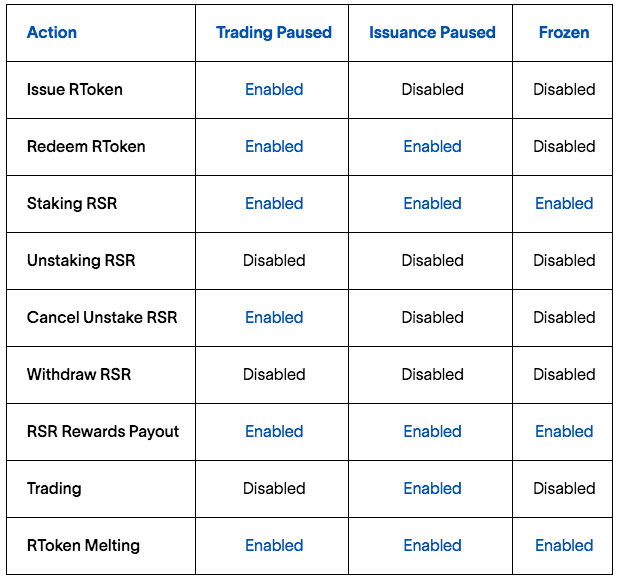The width and height of the screenshot is (617, 579).
Task: Select the Issue RToken row label
Action: [x=75, y=89]
